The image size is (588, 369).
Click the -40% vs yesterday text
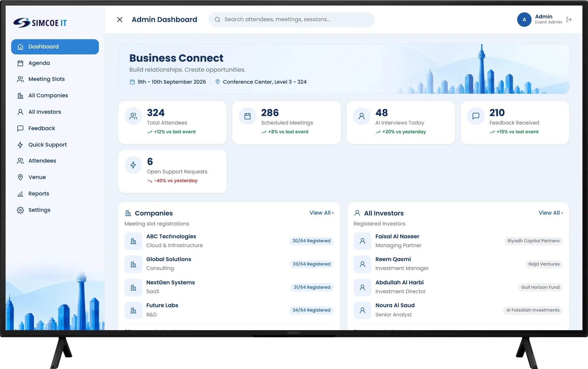[x=176, y=181]
